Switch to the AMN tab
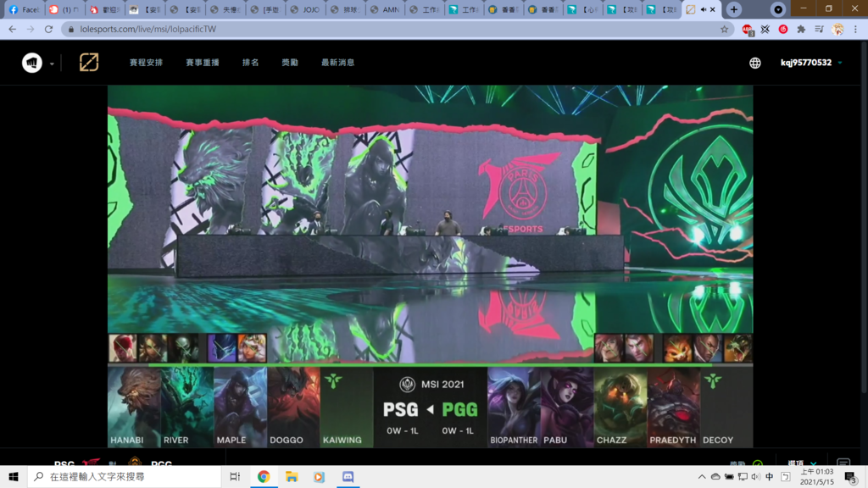The image size is (868, 488). (386, 9)
